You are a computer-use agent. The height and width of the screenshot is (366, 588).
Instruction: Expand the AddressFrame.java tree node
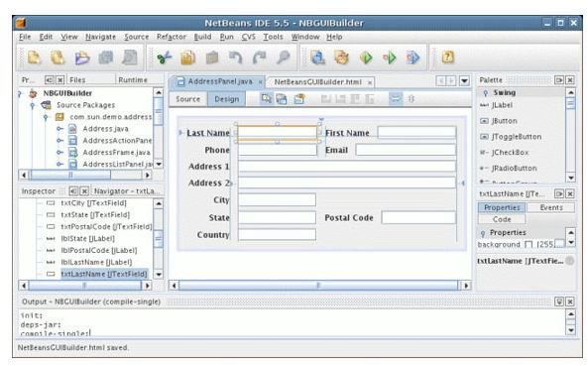[59, 152]
